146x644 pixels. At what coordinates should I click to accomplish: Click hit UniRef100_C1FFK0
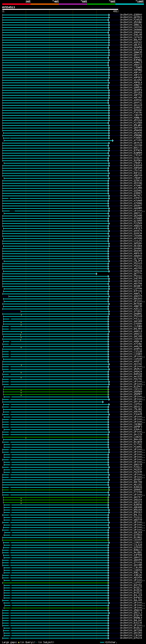click(131, 404)
